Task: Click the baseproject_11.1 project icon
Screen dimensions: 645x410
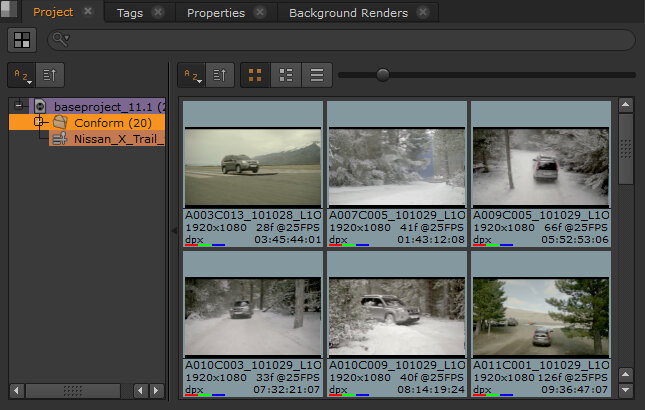Action: point(40,105)
